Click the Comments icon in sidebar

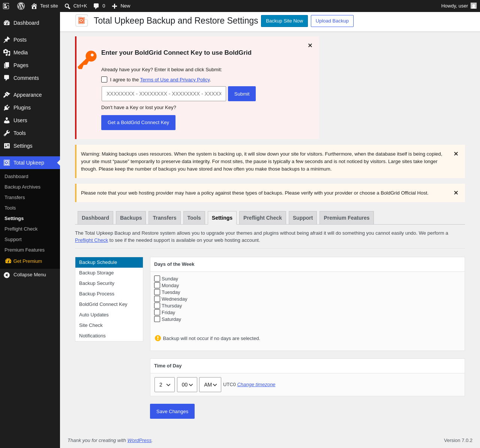tap(7, 78)
